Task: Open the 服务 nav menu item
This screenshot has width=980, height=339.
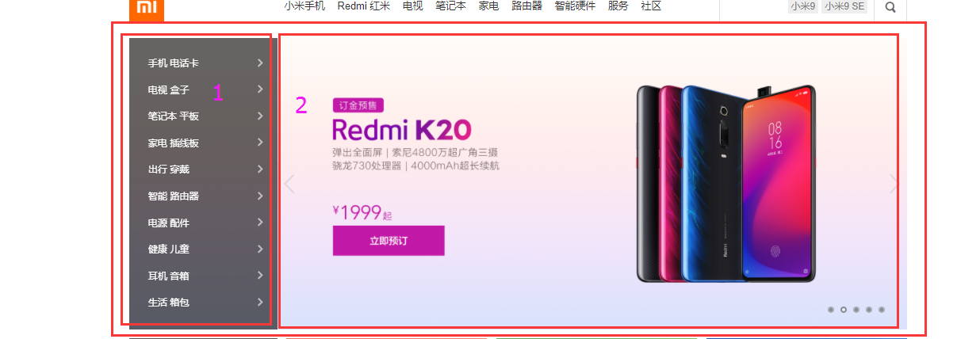Action: [x=618, y=6]
